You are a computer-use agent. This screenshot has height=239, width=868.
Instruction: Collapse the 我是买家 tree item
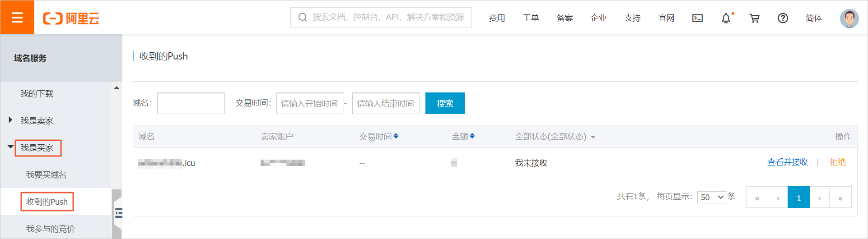10,147
